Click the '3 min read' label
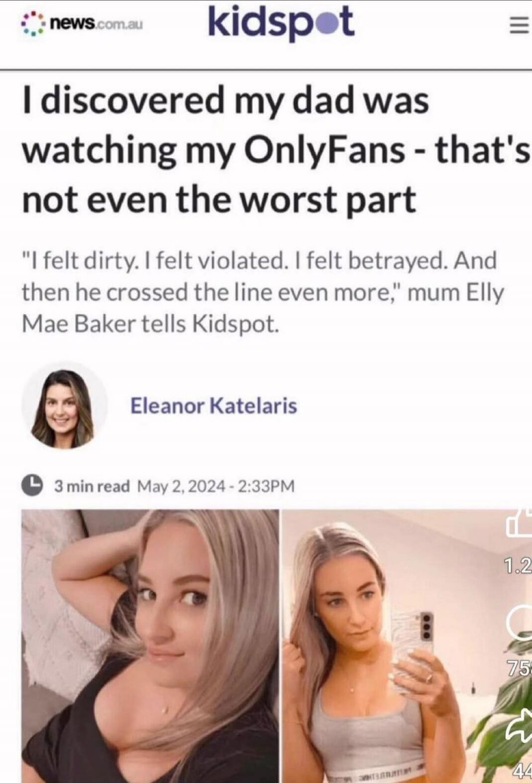This screenshot has width=532, height=783. click(92, 486)
